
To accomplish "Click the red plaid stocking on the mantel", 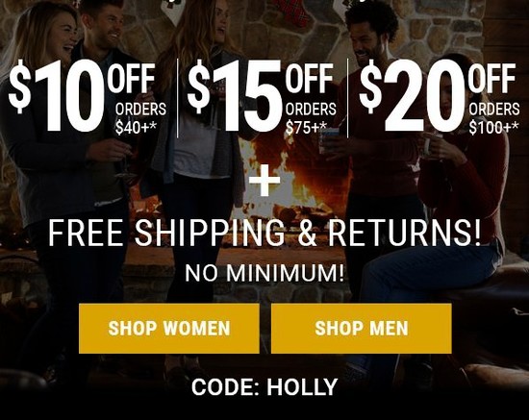I will point(294,13).
